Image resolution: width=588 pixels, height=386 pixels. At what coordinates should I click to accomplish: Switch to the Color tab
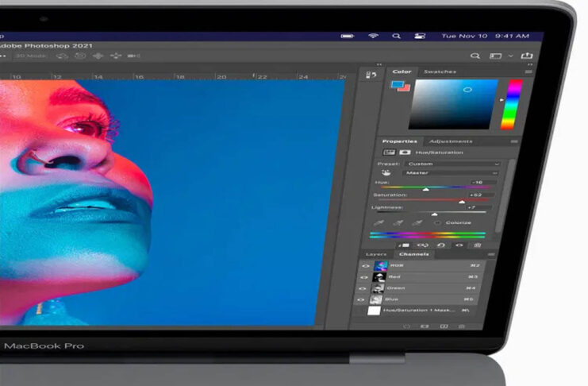[x=402, y=71]
